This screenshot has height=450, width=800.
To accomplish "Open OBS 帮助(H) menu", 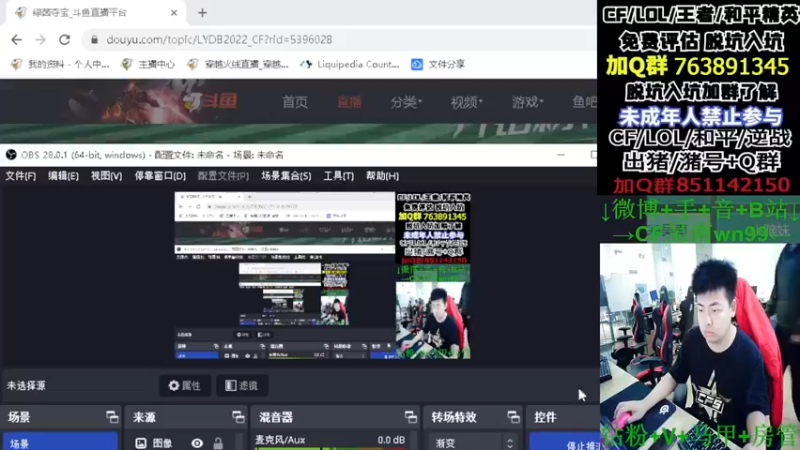I will 382,176.
